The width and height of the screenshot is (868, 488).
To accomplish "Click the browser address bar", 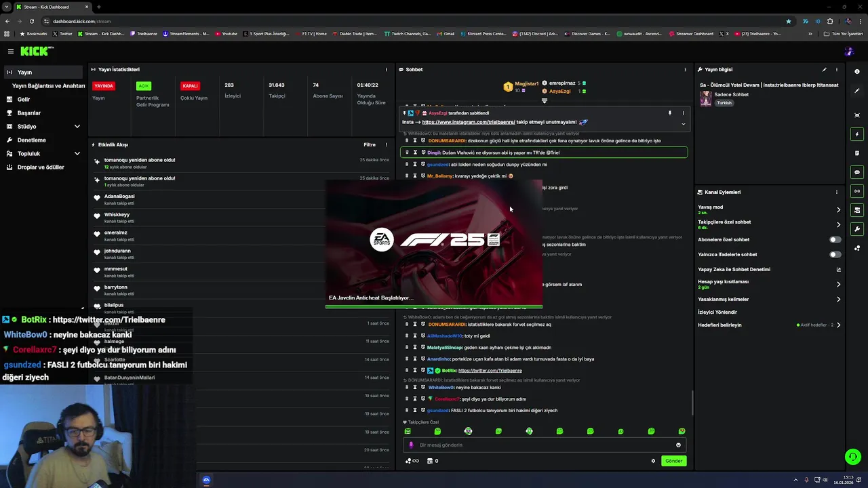I will (x=414, y=21).
